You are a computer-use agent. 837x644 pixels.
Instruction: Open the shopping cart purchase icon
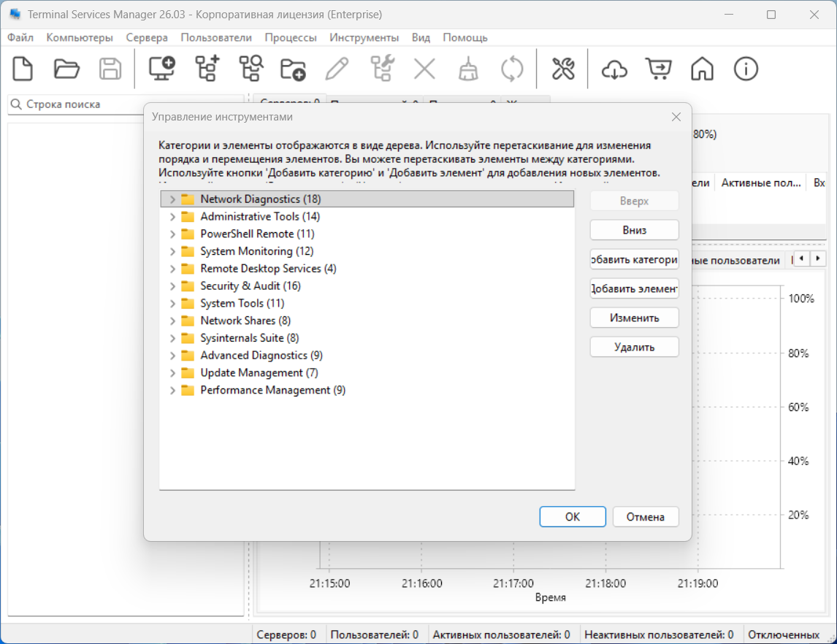point(658,69)
